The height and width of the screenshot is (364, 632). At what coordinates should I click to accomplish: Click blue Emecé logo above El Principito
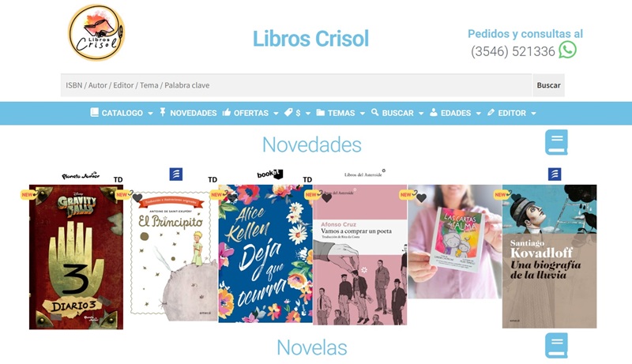tap(175, 174)
